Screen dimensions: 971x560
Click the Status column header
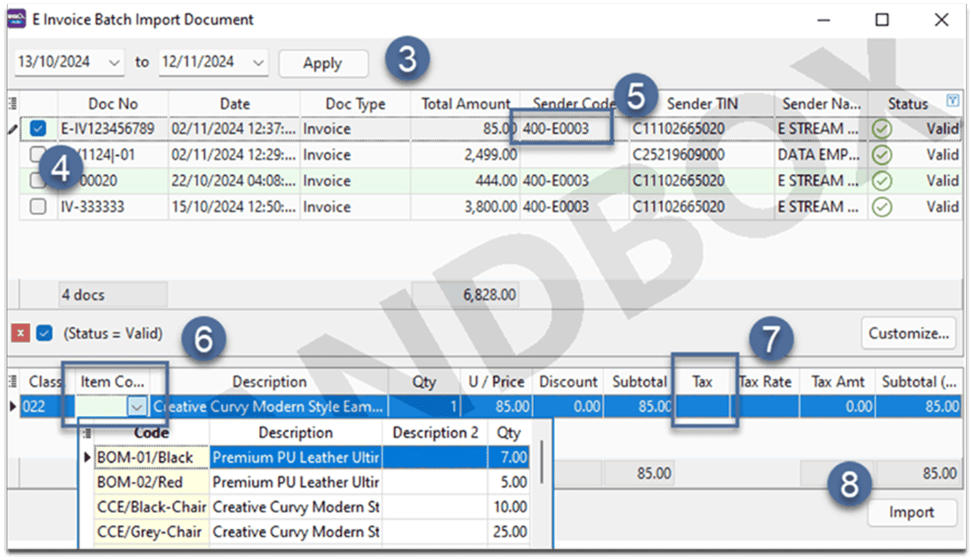[908, 104]
